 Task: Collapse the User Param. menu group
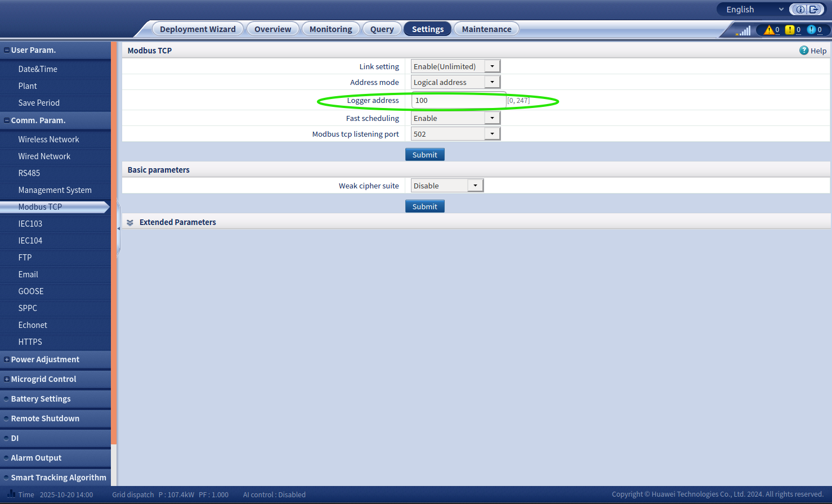[x=7, y=50]
